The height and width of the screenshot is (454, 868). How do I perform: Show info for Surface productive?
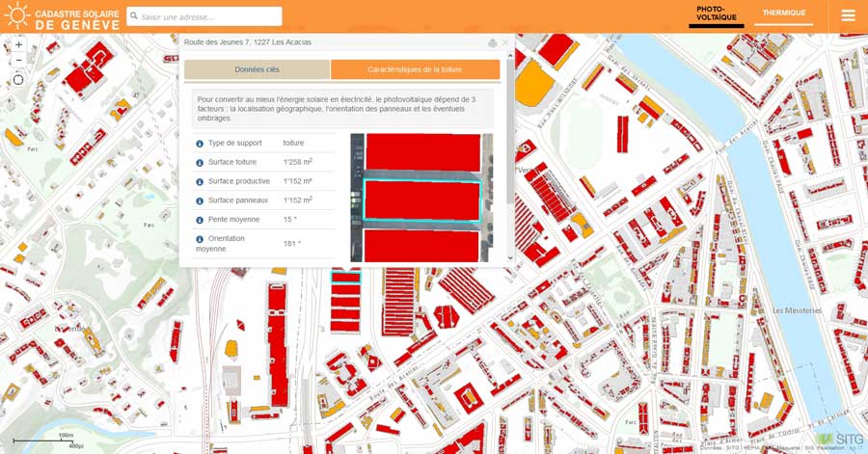click(x=200, y=182)
